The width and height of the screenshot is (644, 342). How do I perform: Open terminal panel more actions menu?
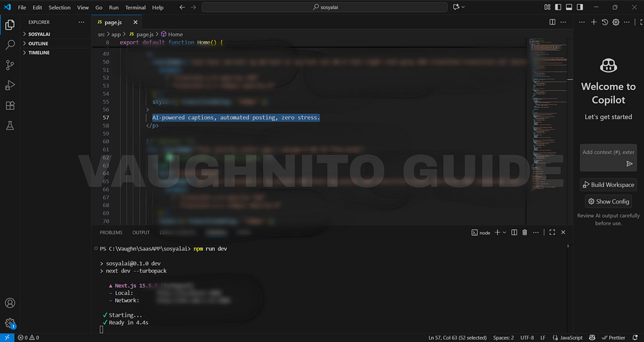tap(536, 233)
